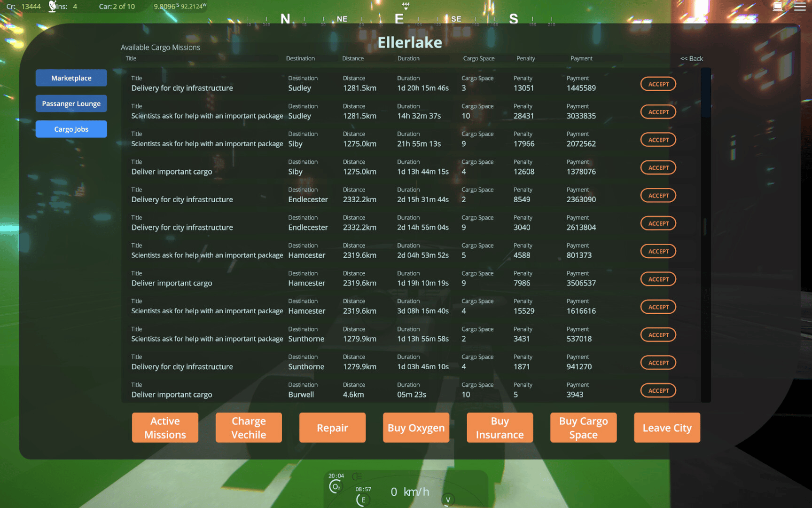Accept the Burwell 4.6km cargo mission
Image resolution: width=812 pixels, height=508 pixels.
tap(658, 391)
